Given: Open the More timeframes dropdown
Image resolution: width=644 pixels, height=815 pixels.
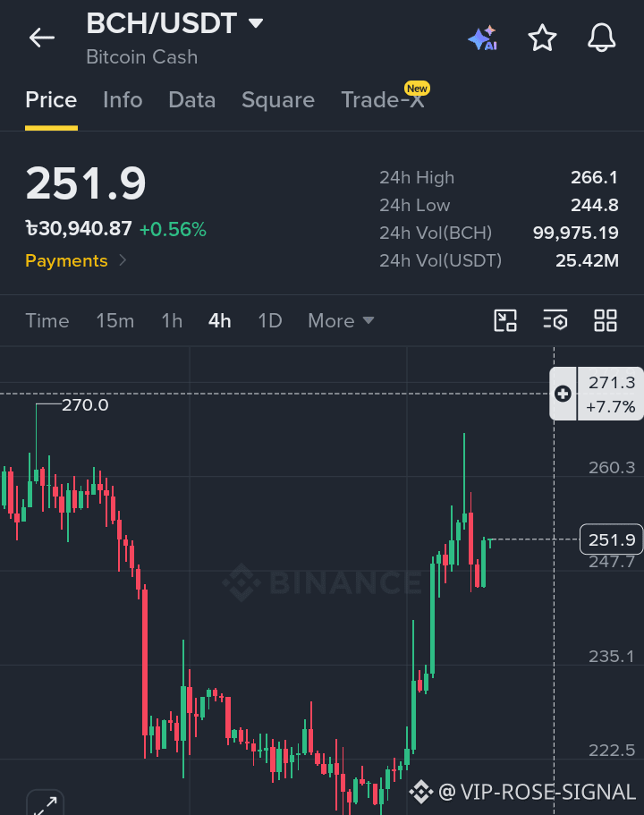Looking at the screenshot, I should [x=341, y=320].
